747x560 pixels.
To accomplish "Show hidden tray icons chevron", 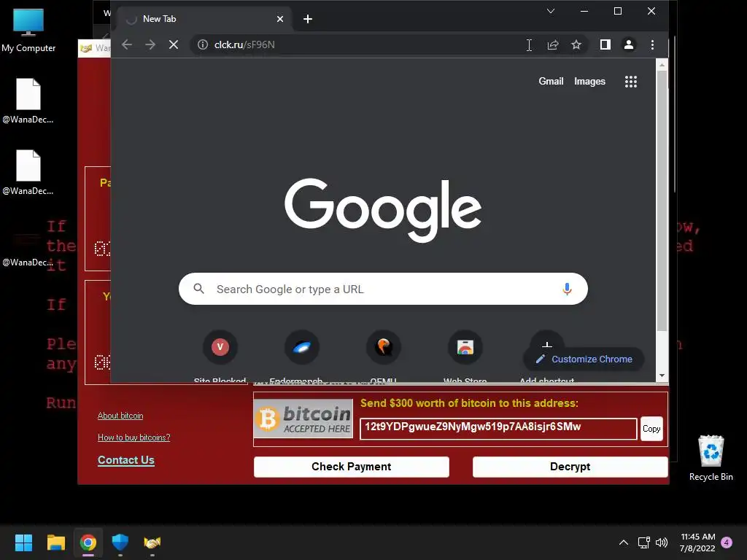I will [x=624, y=542].
